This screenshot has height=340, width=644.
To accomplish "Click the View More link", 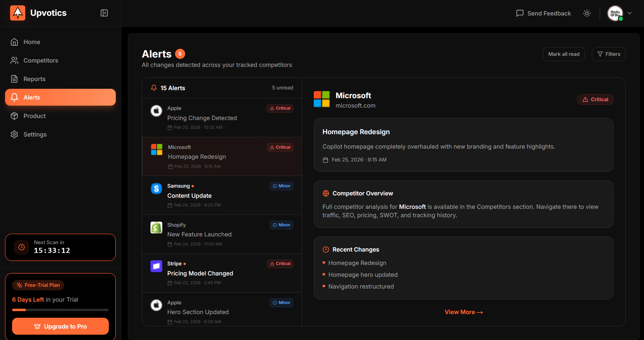I will (x=464, y=312).
